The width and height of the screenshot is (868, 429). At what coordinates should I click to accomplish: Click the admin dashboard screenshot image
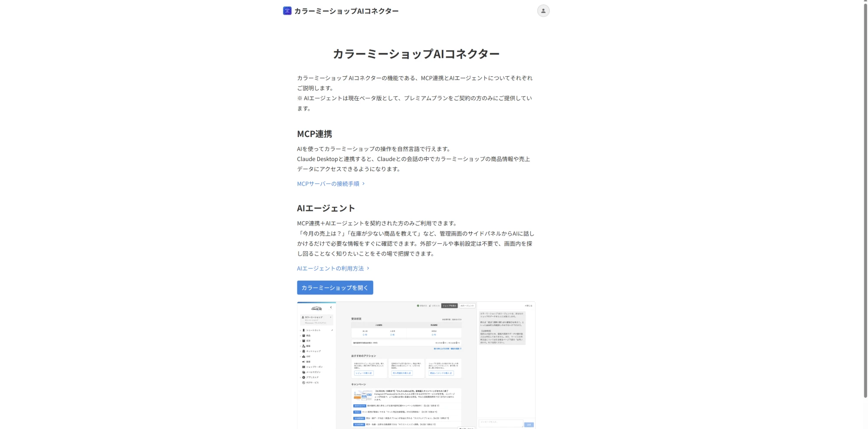416,365
